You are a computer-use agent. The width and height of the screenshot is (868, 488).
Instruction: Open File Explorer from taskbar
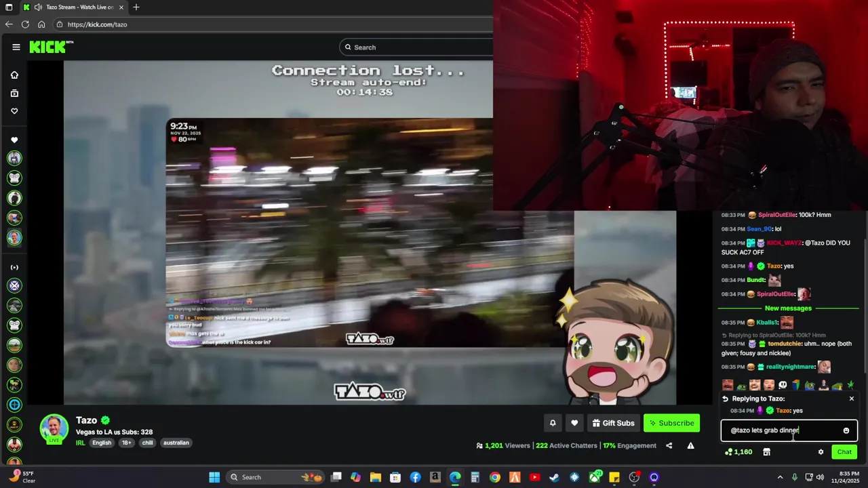tap(376, 477)
